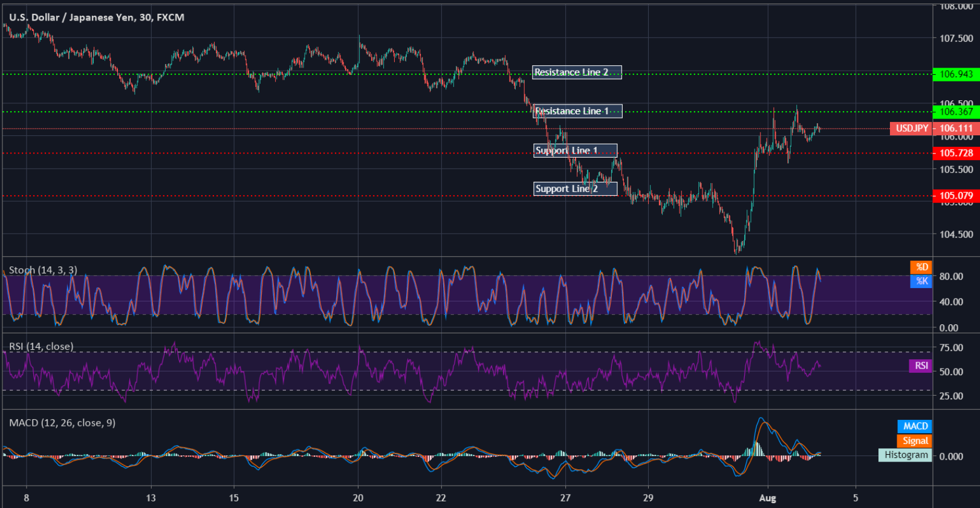
Task: Click the 75.00 RSI axis value
Action: [x=951, y=347]
